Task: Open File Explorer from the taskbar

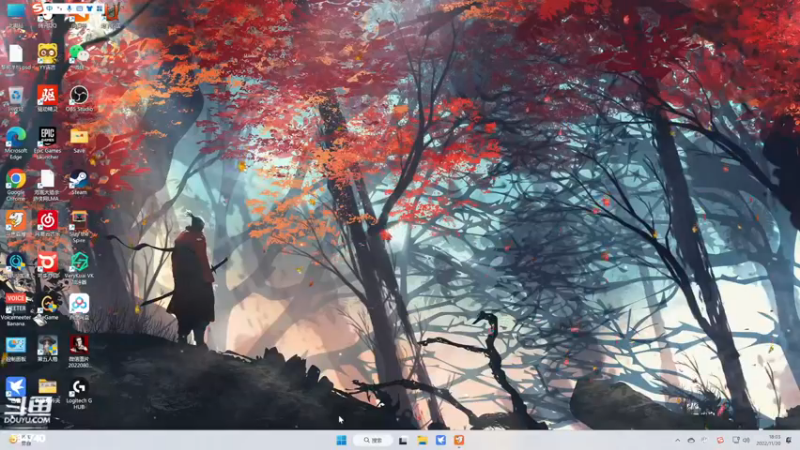Action: 422,440
